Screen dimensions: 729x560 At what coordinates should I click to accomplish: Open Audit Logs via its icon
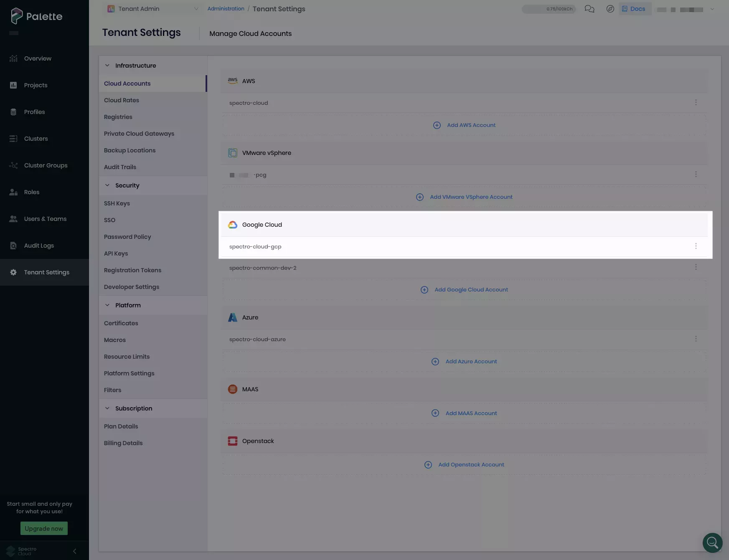13,246
